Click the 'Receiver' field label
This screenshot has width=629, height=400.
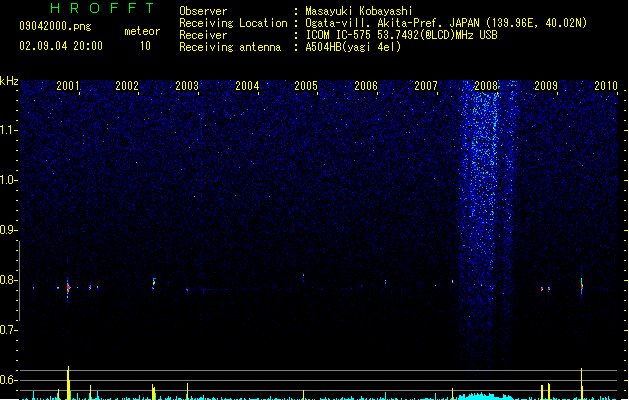coord(203,35)
